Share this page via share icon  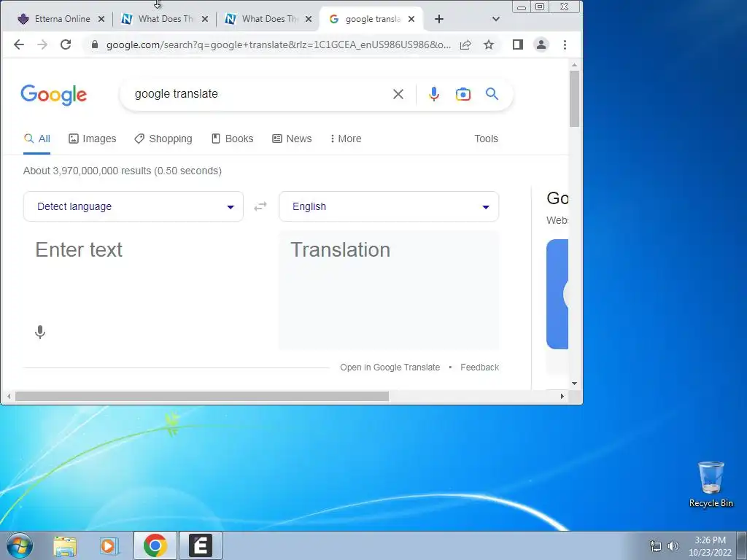pos(465,44)
